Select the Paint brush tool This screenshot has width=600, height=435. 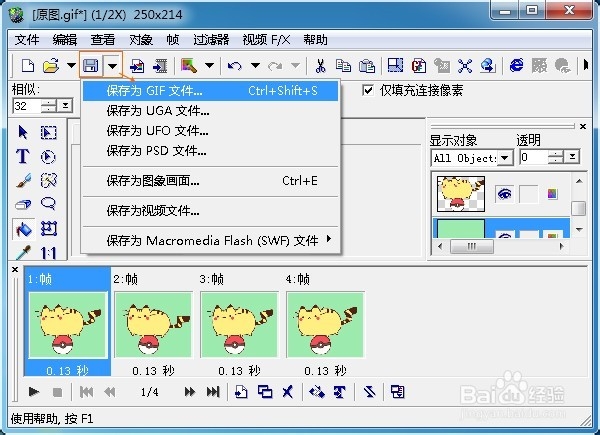(x=24, y=181)
